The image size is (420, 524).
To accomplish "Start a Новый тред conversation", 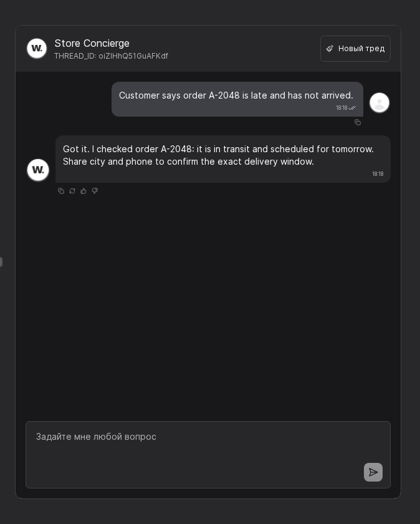I will coord(355,49).
